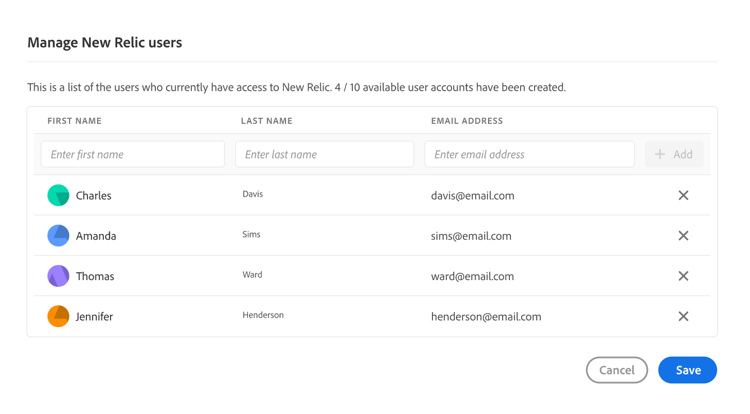Delete Jennifer Henderson using X icon

point(683,316)
